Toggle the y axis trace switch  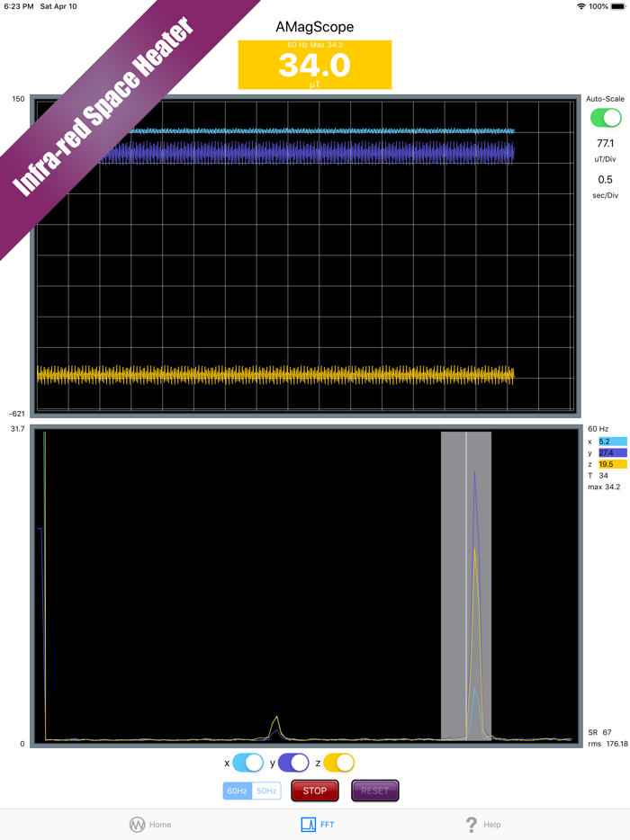coord(293,763)
